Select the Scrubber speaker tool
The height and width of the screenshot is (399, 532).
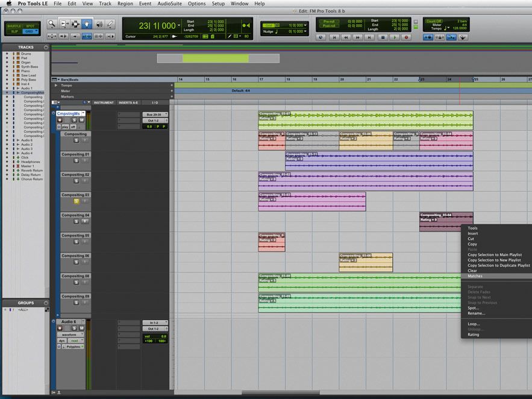(x=99, y=24)
